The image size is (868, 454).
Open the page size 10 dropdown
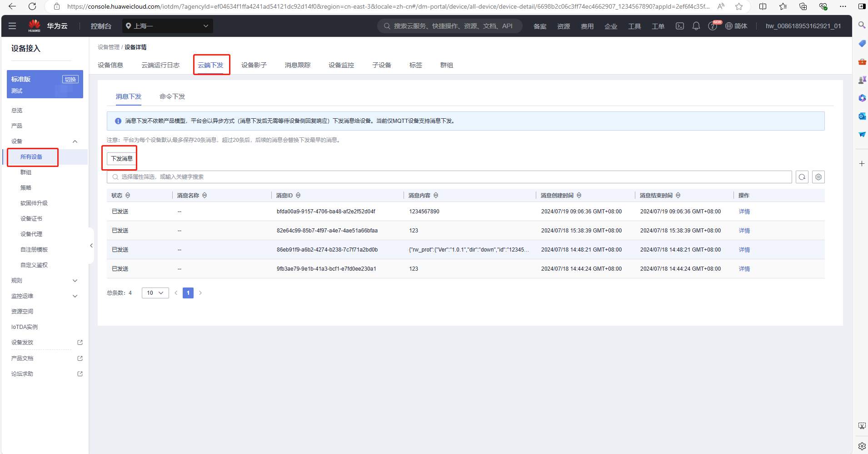[155, 293]
